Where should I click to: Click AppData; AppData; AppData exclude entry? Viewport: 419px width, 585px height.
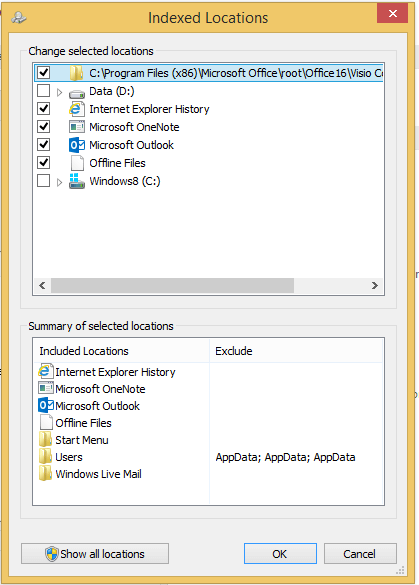[285, 457]
